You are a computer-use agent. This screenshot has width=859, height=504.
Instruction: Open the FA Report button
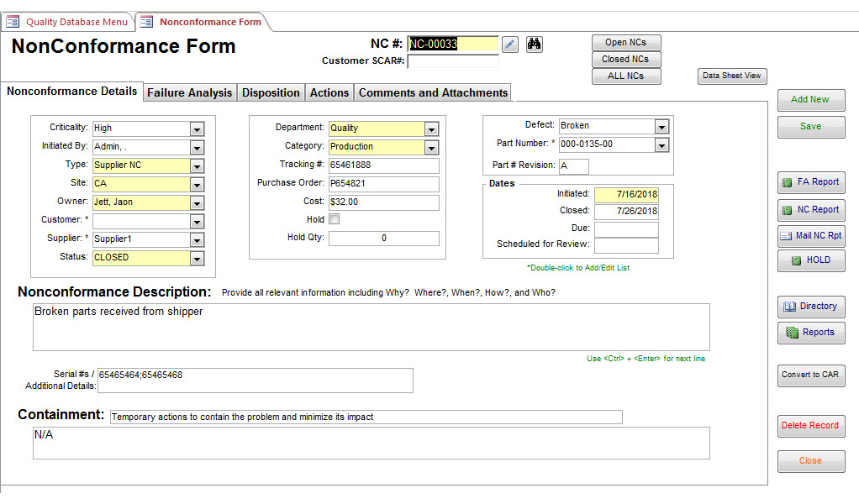[x=811, y=181]
